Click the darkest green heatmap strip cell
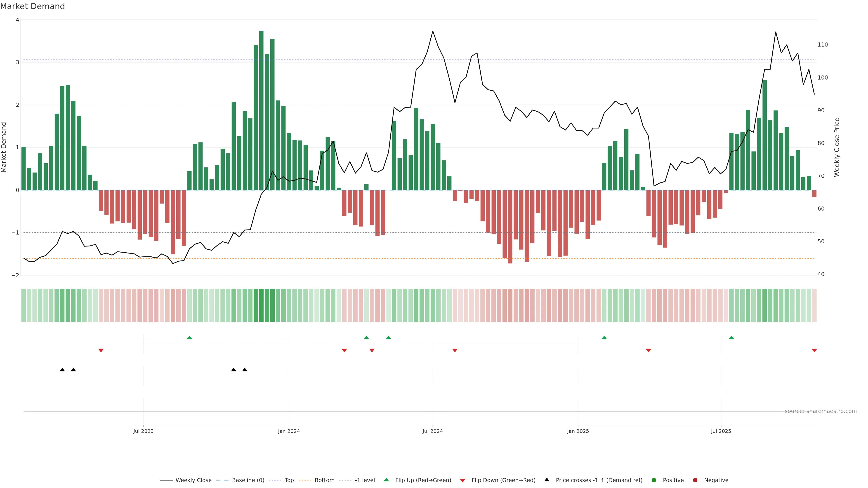Image resolution: width=868 pixels, height=488 pixels. 261,305
